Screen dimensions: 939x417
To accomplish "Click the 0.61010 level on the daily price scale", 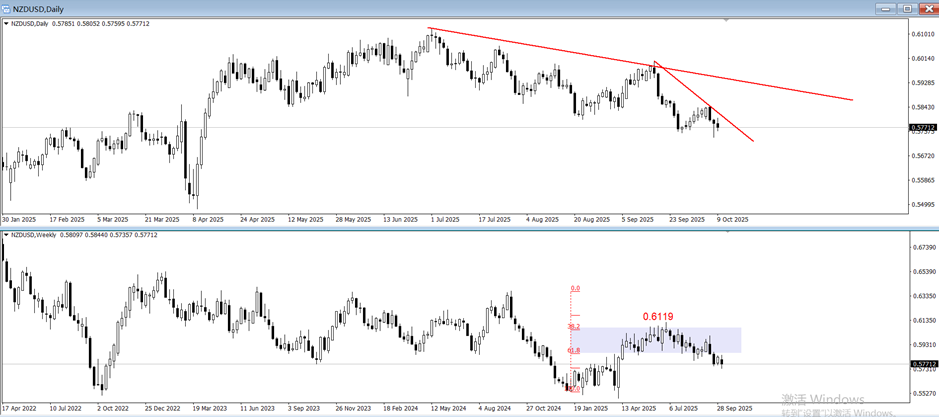I will coord(922,33).
